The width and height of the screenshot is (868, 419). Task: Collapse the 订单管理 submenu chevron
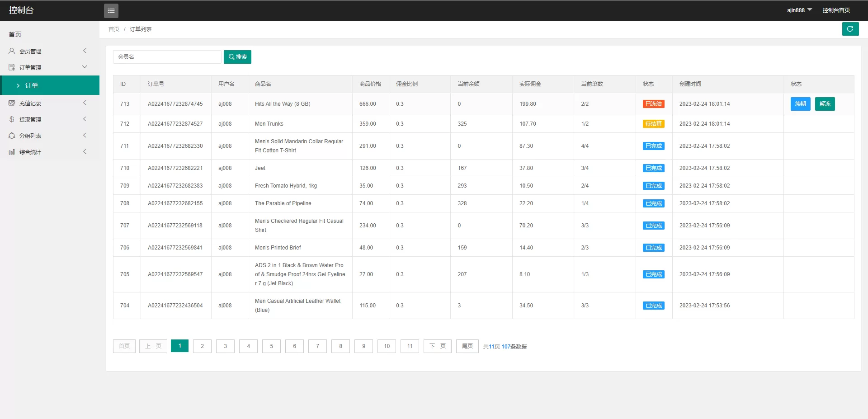[x=85, y=67]
